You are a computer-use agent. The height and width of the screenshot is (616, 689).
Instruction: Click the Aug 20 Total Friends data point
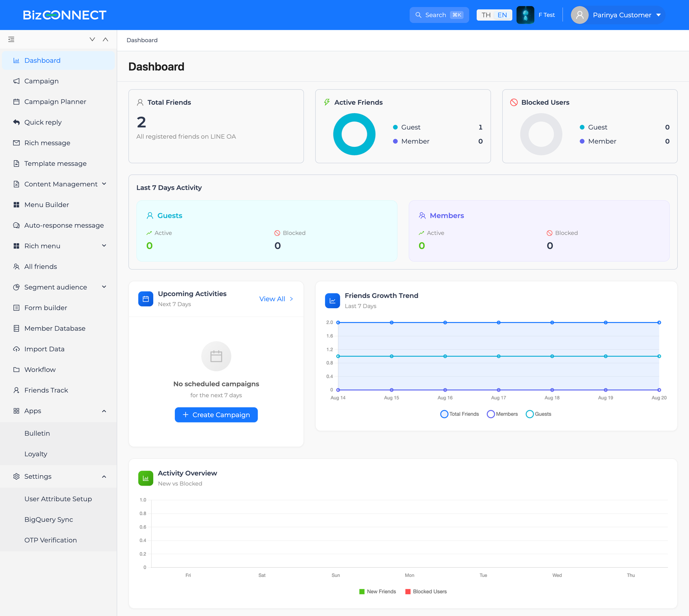click(x=659, y=322)
